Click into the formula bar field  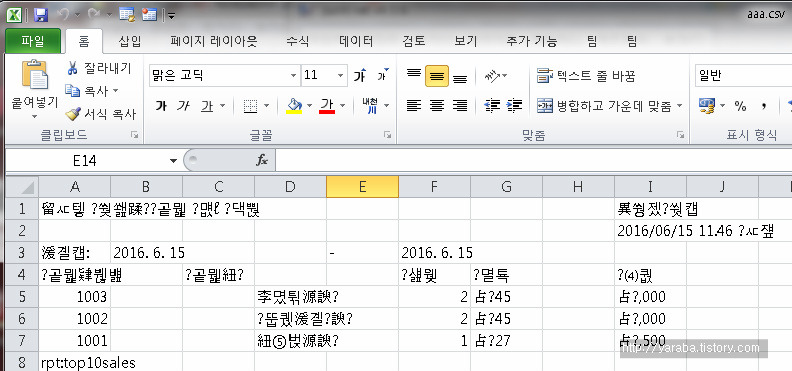tap(534, 161)
